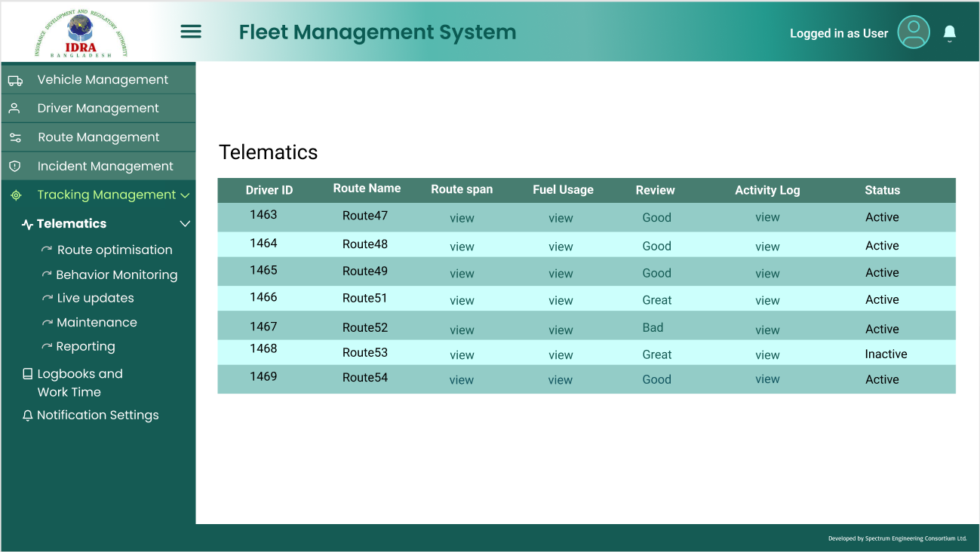980x552 pixels.
Task: View Fuel Usage for Route51
Action: pyautogui.click(x=561, y=300)
